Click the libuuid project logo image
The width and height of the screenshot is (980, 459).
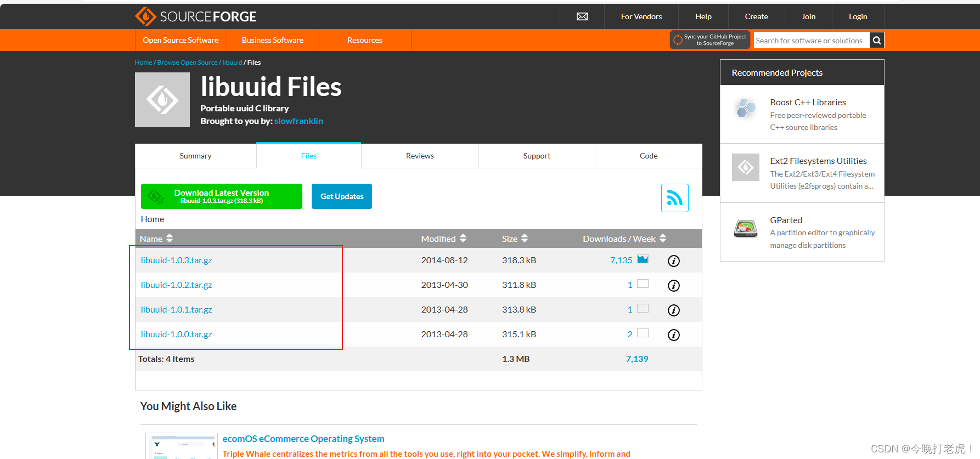tap(162, 100)
